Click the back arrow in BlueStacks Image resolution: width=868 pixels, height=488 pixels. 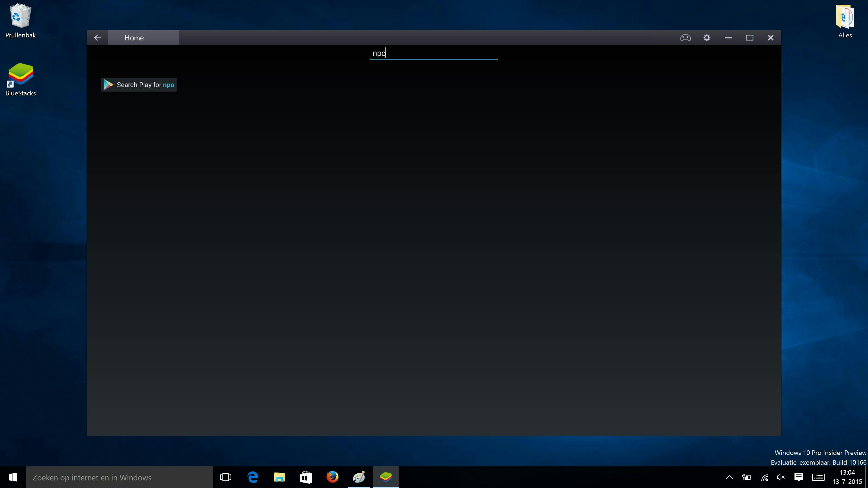point(97,38)
